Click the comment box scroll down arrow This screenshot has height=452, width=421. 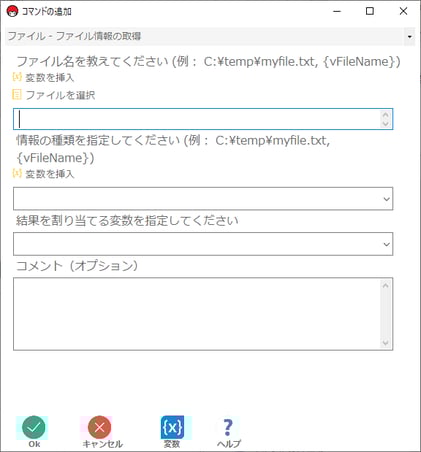pos(386,343)
